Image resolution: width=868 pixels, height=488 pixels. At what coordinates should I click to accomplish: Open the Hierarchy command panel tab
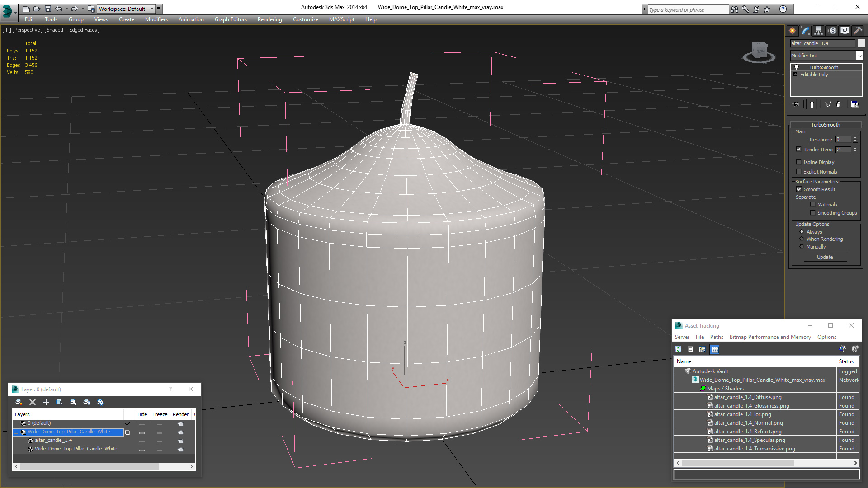coord(818,31)
